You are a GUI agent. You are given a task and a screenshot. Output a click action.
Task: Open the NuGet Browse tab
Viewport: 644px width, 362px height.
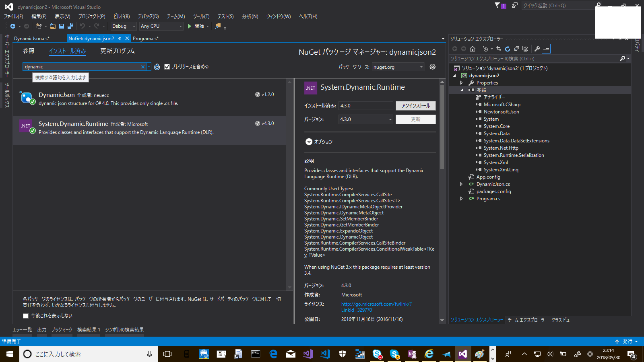tap(29, 51)
